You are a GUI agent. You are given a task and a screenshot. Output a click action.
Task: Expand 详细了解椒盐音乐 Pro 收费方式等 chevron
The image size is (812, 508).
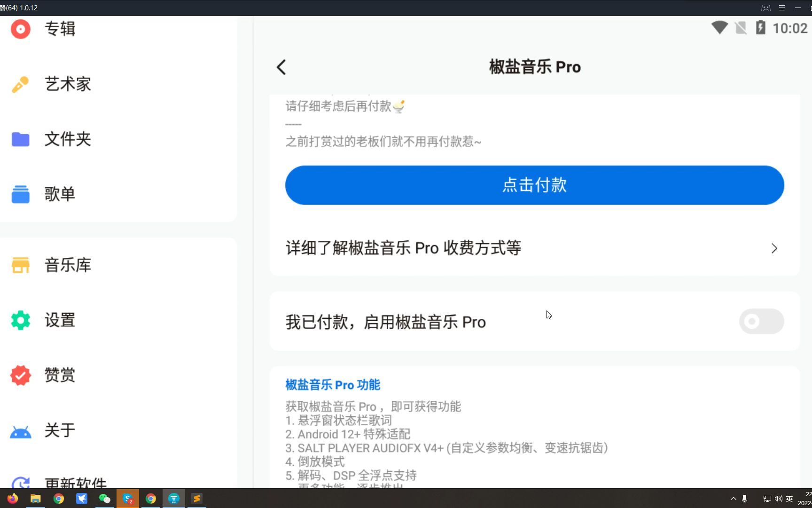click(774, 248)
